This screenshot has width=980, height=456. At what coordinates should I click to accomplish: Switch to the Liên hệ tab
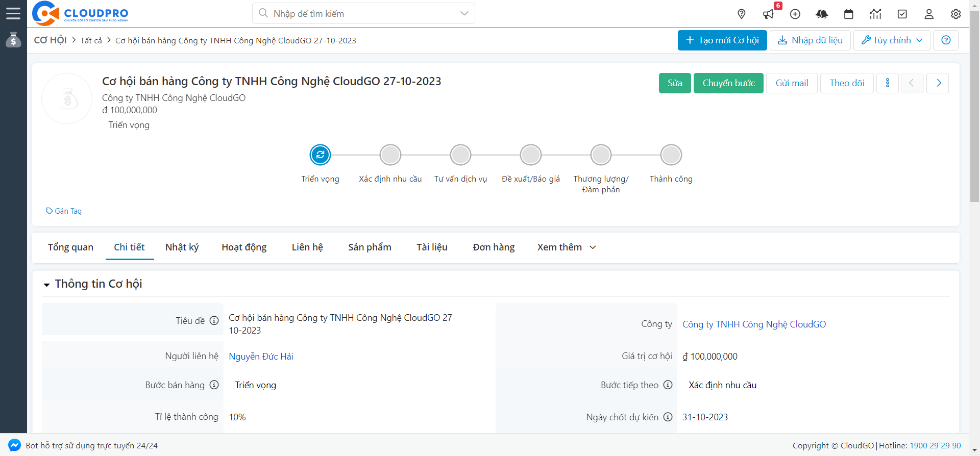(307, 247)
